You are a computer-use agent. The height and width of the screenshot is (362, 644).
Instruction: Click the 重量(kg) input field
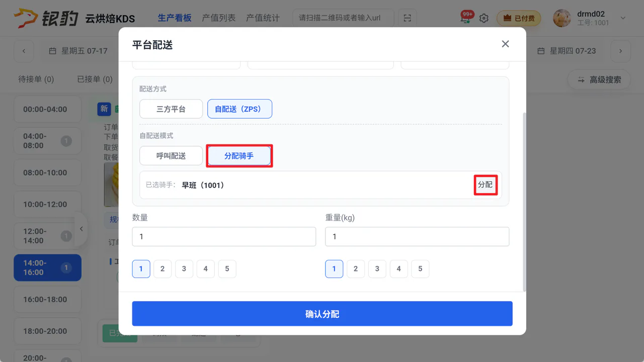point(417,236)
